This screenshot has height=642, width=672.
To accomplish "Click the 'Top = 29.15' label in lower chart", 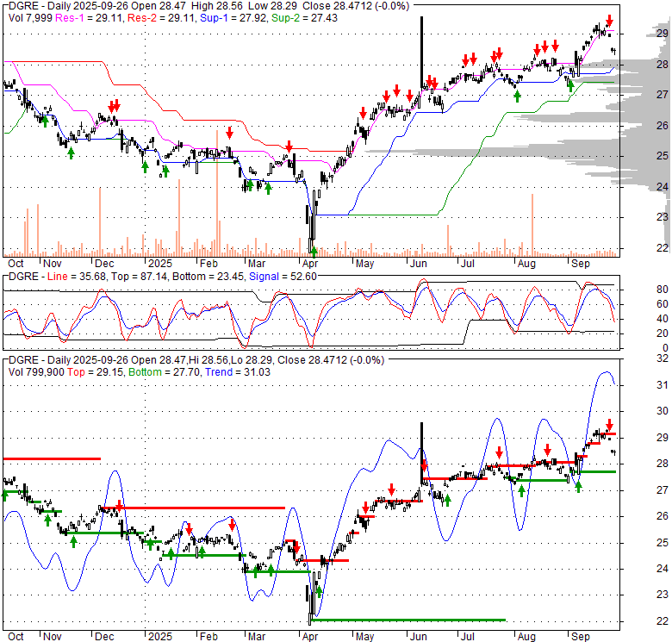I will point(96,372).
